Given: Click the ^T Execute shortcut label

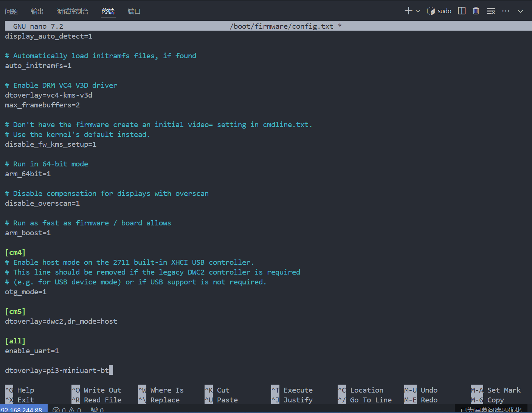Looking at the screenshot, I should [292, 390].
